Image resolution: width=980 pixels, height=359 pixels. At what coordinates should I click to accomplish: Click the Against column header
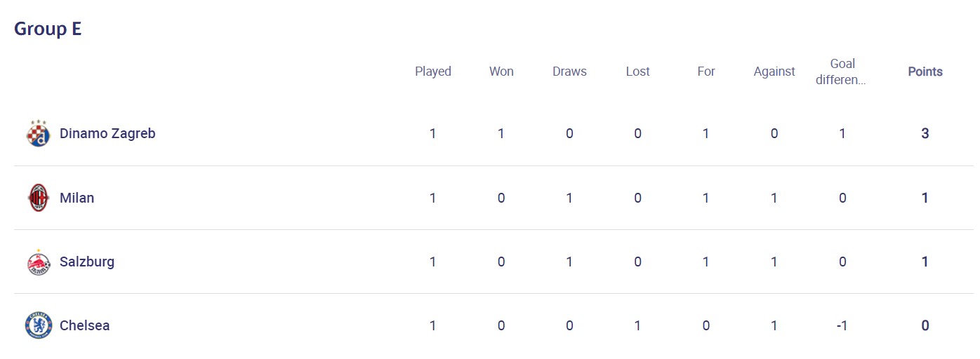[x=774, y=72]
